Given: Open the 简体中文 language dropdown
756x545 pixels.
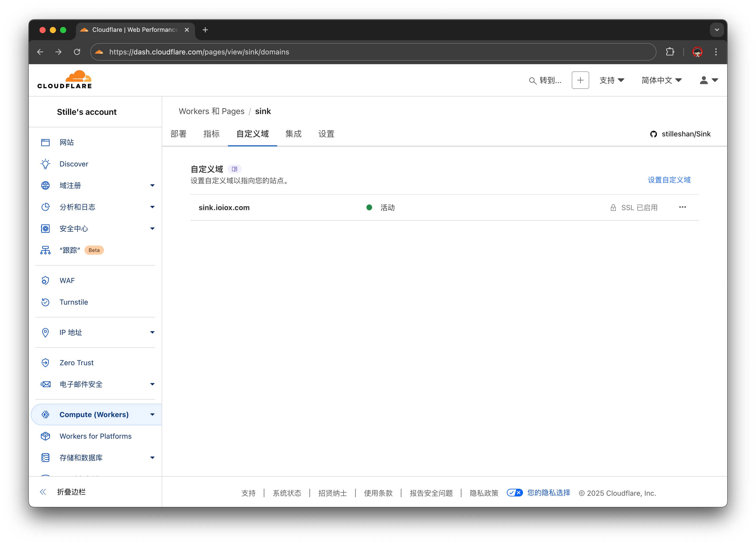Looking at the screenshot, I should [x=661, y=80].
